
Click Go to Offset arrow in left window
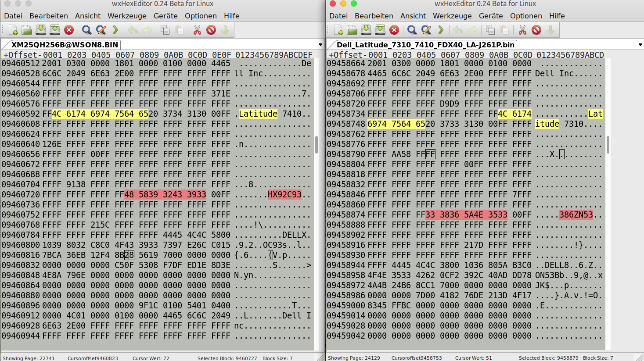(115, 30)
